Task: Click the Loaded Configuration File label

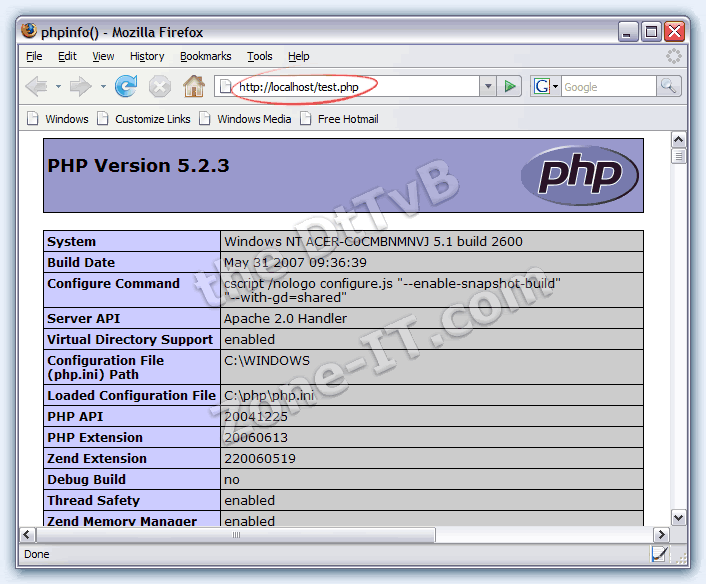Action: click(x=131, y=395)
